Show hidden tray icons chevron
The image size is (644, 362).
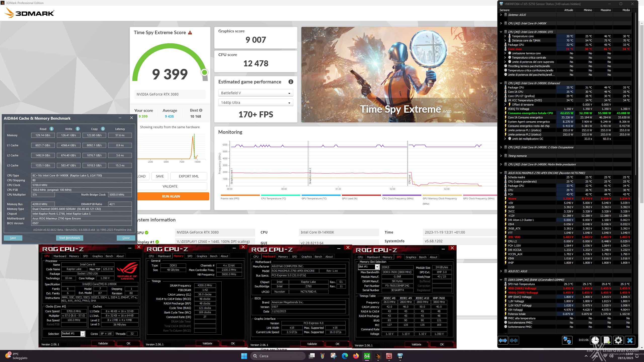586,356
